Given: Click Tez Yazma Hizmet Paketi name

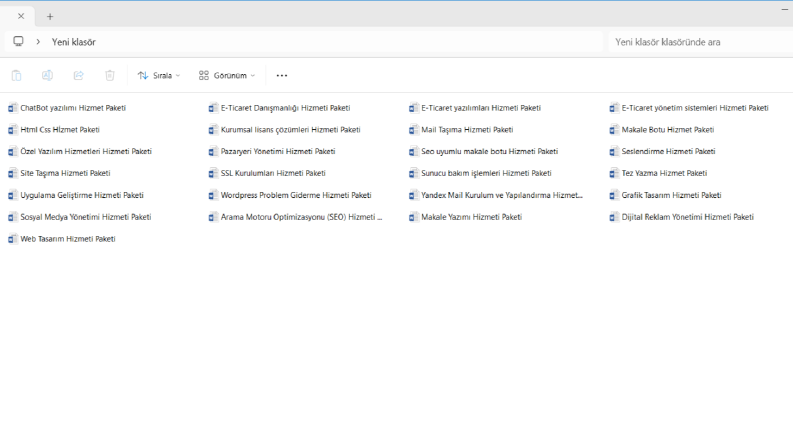Looking at the screenshot, I should 664,173.
